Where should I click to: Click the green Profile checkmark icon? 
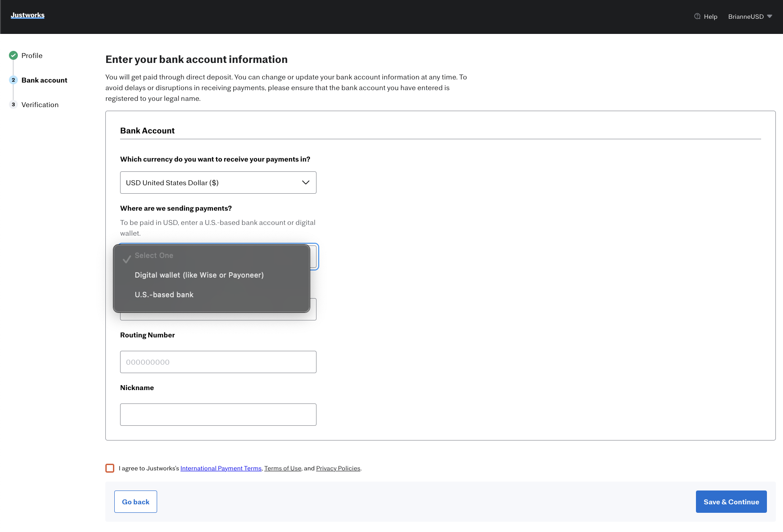13,55
